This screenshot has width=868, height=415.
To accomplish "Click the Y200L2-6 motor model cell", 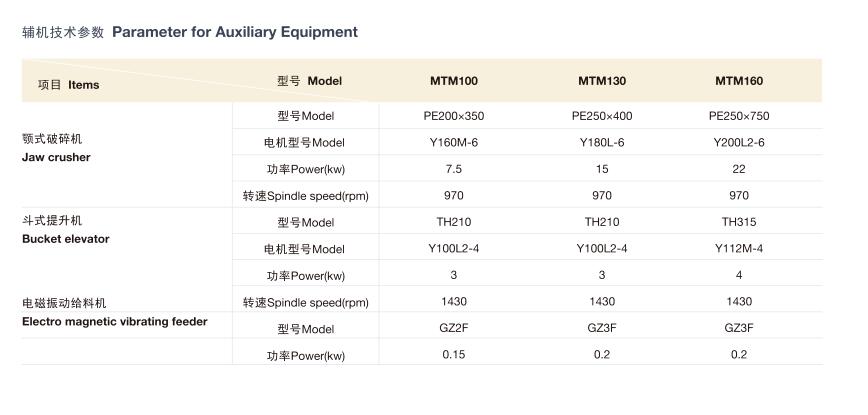I will (x=739, y=143).
